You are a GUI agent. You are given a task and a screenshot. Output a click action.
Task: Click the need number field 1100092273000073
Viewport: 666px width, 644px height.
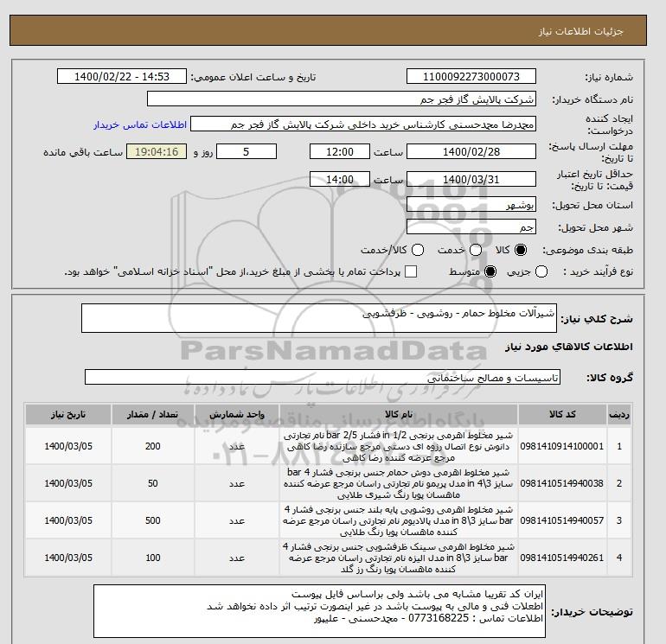coord(471,76)
